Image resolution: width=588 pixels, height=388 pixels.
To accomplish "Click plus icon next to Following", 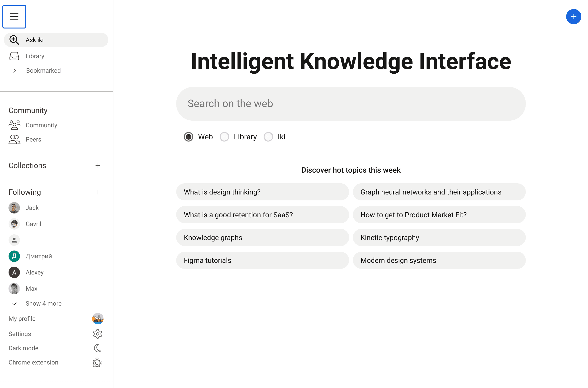I will pyautogui.click(x=98, y=192).
